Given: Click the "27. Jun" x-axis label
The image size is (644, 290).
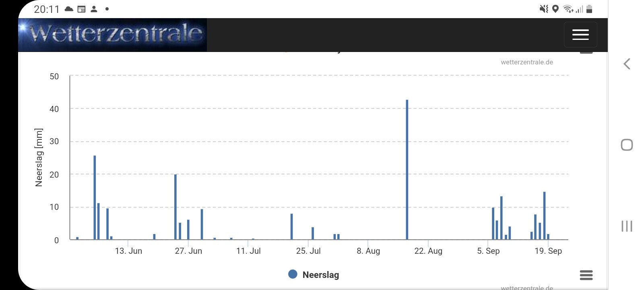Looking at the screenshot, I should tap(188, 251).
